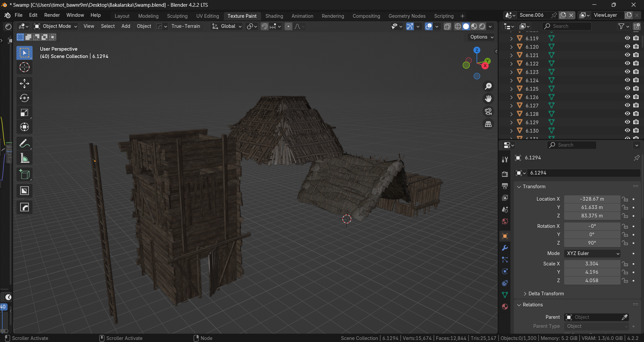Open the Render menu

pyautogui.click(x=52, y=15)
